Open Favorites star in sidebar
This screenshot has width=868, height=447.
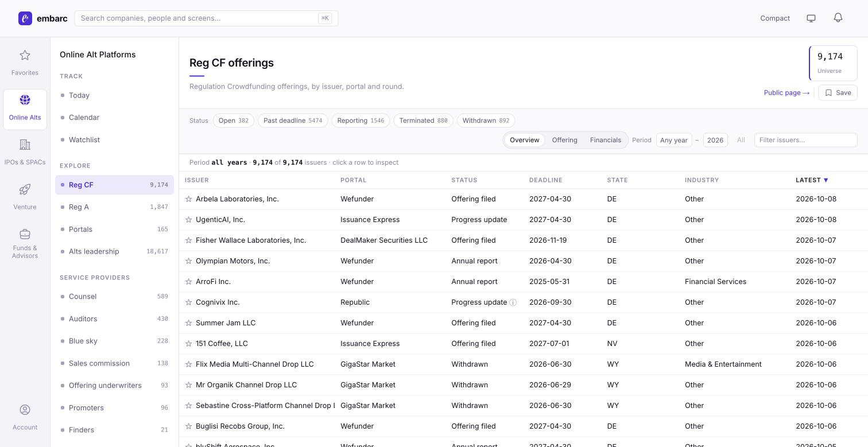25,55
